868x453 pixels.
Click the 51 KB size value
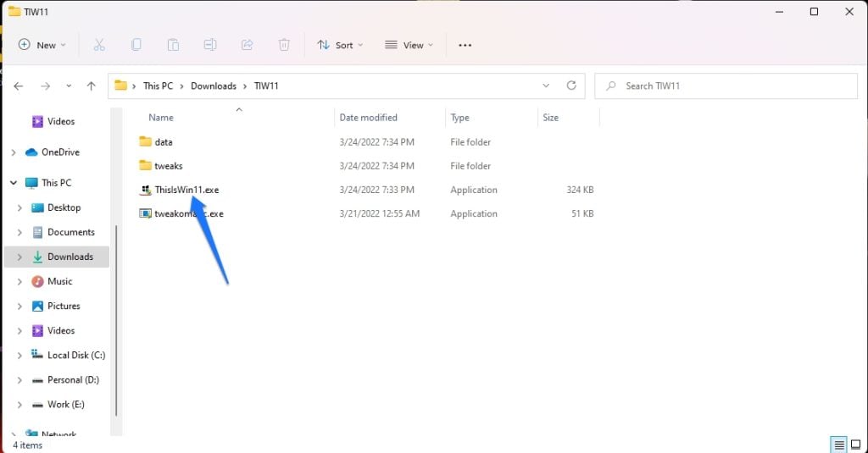coord(582,213)
